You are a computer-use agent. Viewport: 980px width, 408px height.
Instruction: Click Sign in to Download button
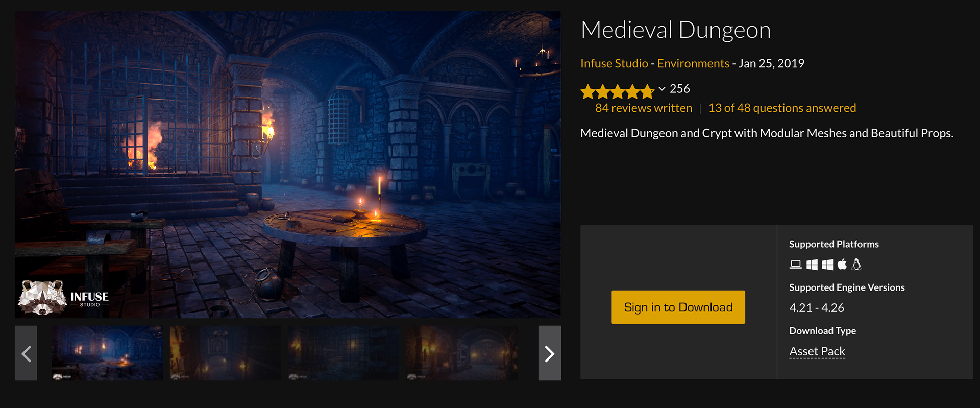tap(678, 307)
